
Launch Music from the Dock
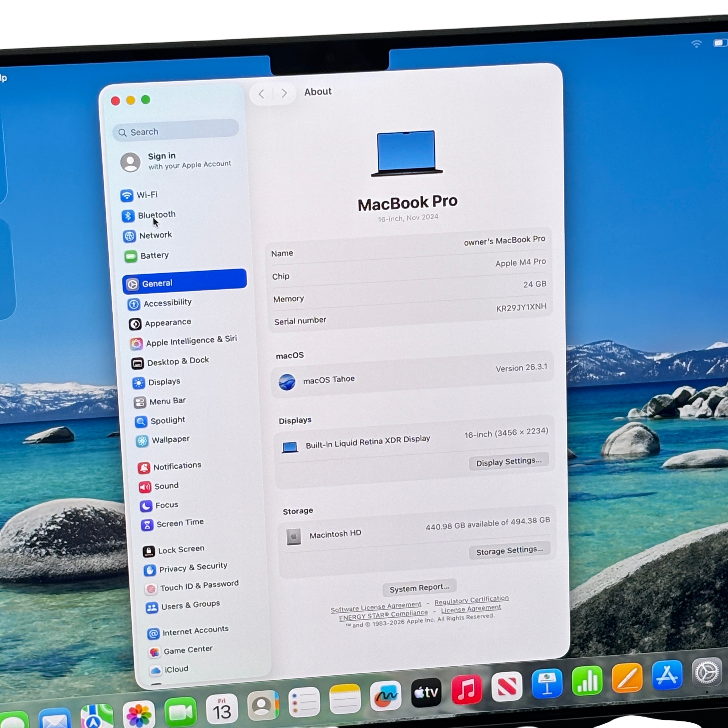[x=467, y=689]
